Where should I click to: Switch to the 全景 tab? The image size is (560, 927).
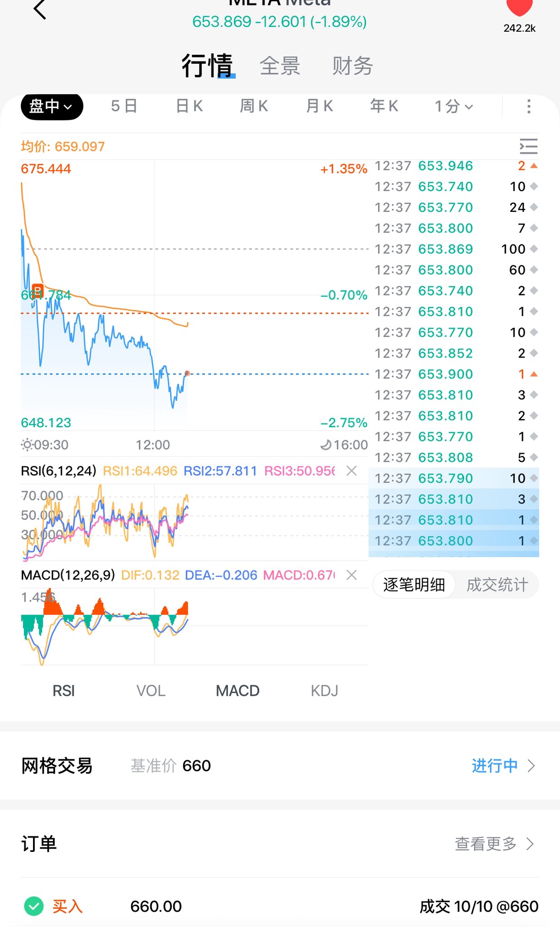280,66
